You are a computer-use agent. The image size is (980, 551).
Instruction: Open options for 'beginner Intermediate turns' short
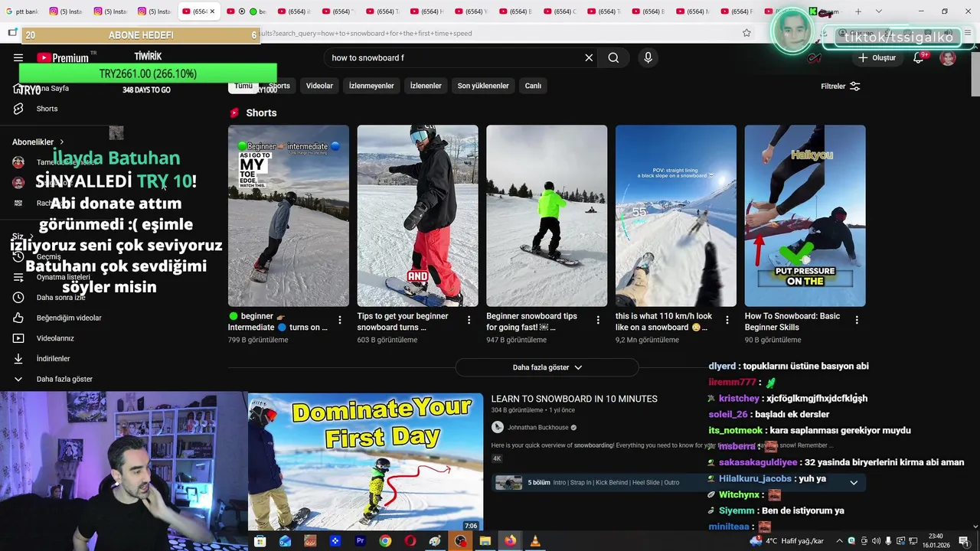tap(340, 320)
